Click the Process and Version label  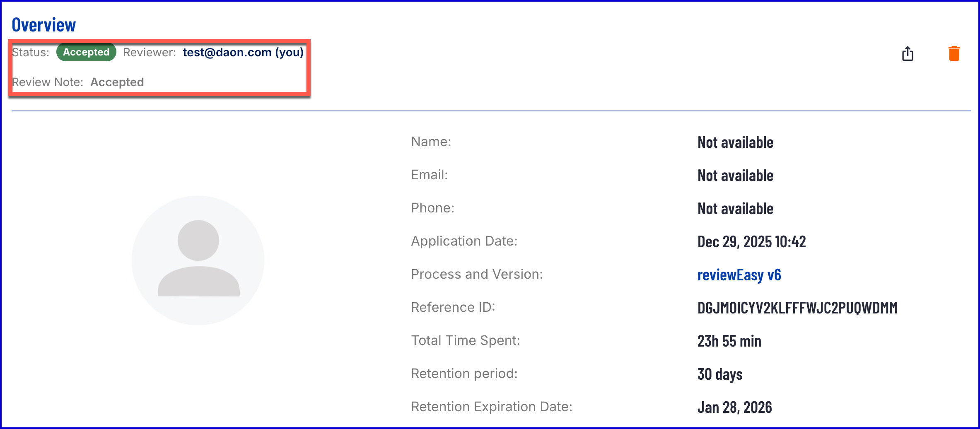(477, 274)
